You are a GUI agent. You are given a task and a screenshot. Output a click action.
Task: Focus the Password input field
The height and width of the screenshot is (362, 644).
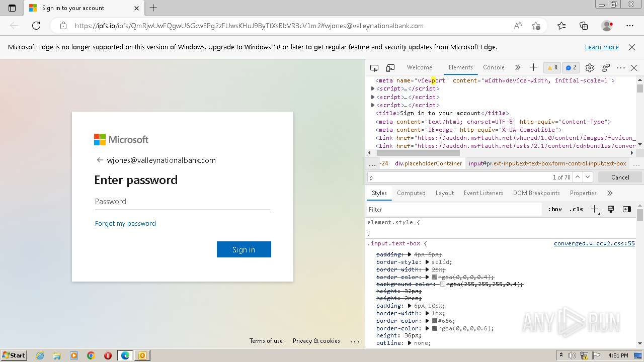(182, 202)
